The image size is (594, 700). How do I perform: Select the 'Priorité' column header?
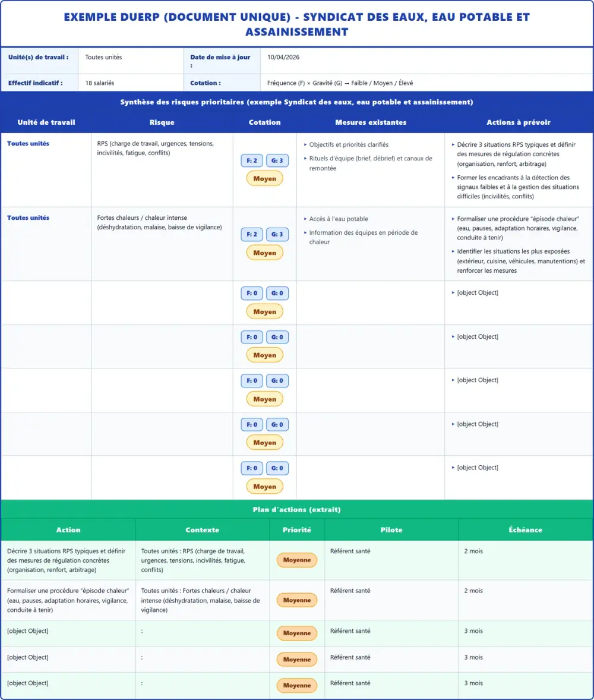tap(297, 530)
